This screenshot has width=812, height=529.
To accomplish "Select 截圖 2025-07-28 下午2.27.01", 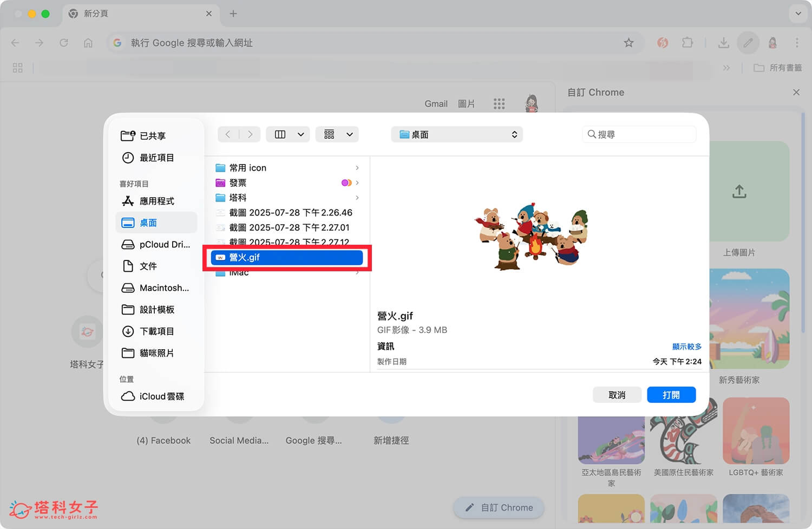I will (x=287, y=227).
